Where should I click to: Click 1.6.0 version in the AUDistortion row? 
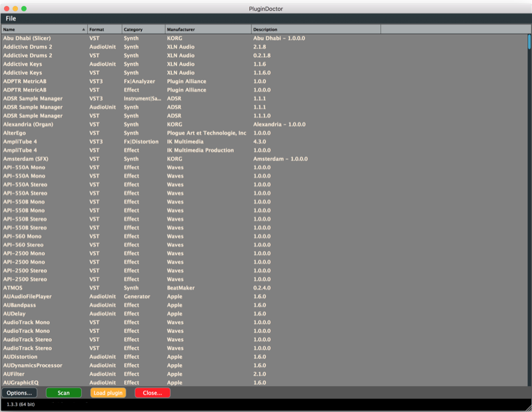pos(259,357)
